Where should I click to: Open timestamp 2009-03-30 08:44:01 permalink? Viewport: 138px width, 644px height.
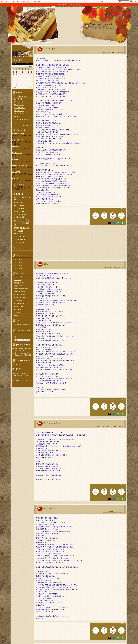click(x=109, y=52)
